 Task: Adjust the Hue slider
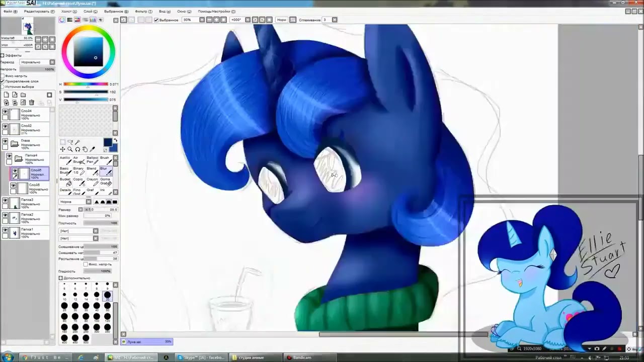[86, 84]
